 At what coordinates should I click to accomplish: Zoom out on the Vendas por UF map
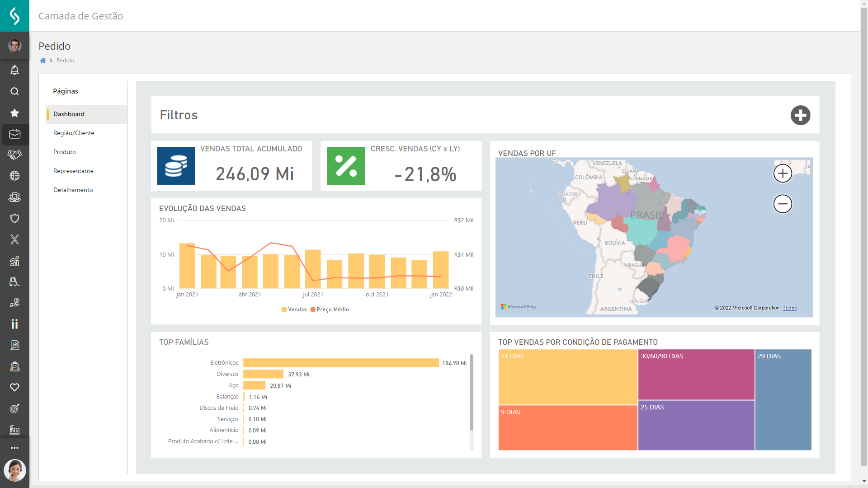point(783,204)
